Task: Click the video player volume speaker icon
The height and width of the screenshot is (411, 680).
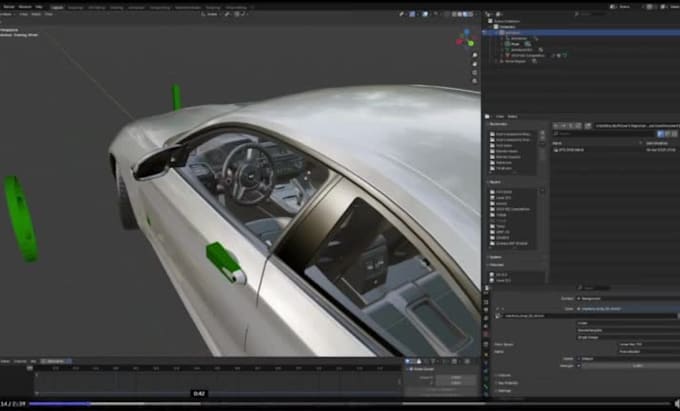Action: point(677,404)
